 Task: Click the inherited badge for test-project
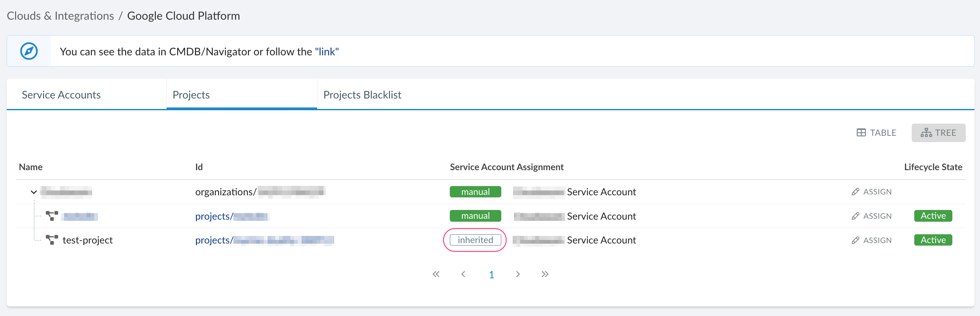[475, 240]
